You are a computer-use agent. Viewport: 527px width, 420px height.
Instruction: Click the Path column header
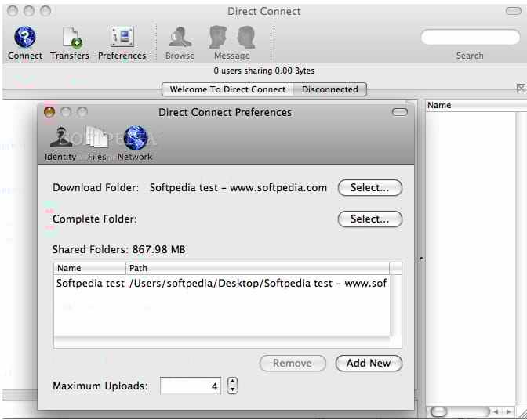point(257,268)
